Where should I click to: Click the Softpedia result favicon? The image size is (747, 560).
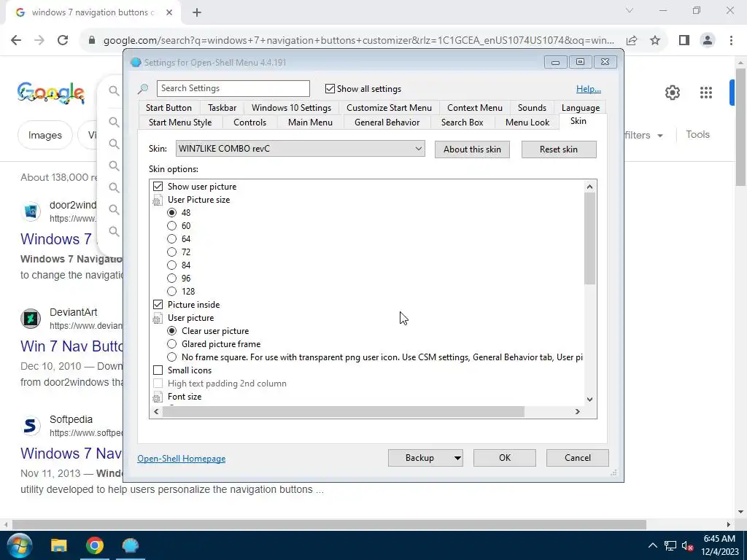pyautogui.click(x=31, y=425)
